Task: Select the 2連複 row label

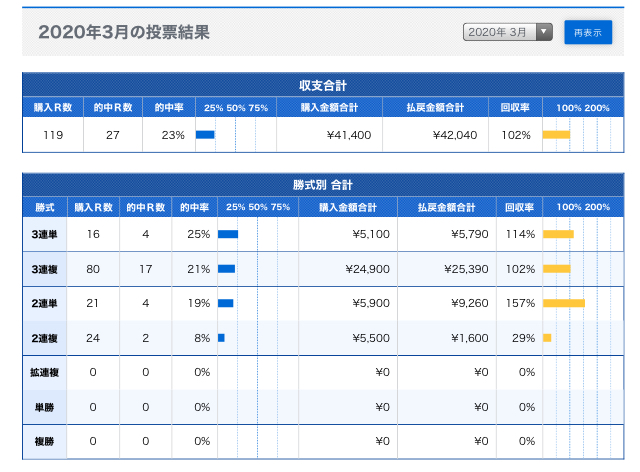Action: point(44,338)
